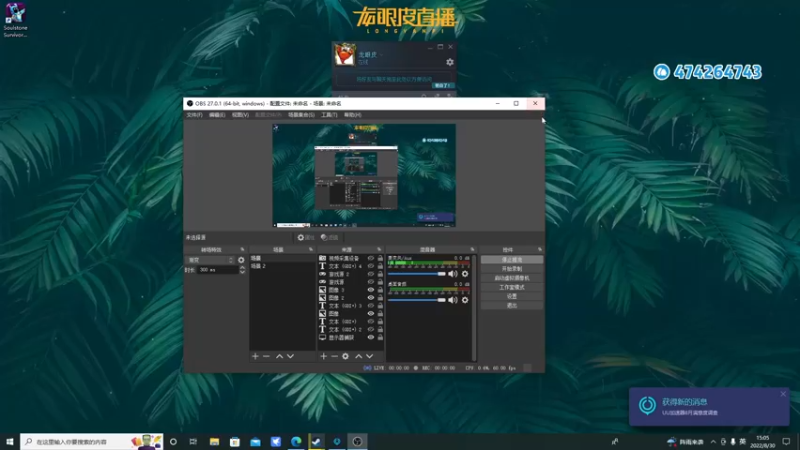Move source down with down arrow in 来源 panel
The image size is (800, 450).
369,356
